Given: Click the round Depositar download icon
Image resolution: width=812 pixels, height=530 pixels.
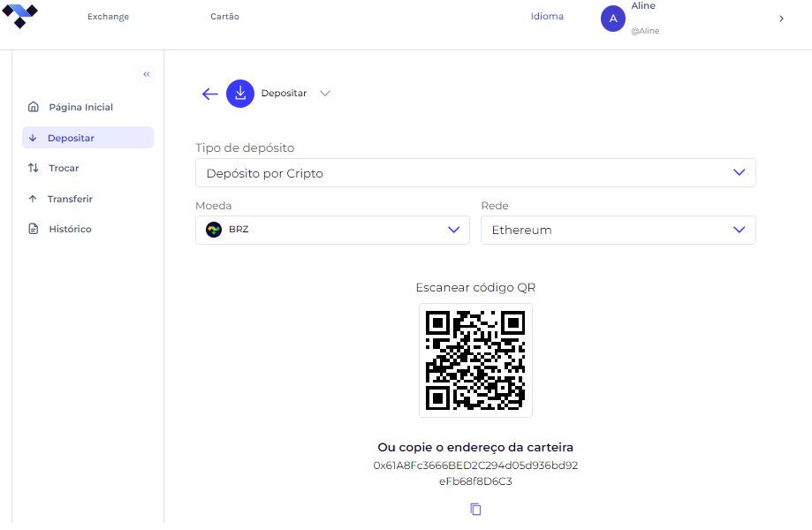Looking at the screenshot, I should click(x=240, y=94).
